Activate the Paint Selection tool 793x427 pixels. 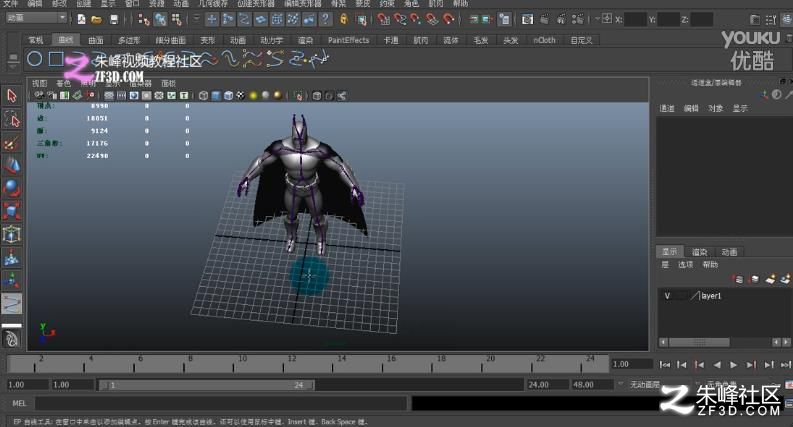point(12,144)
